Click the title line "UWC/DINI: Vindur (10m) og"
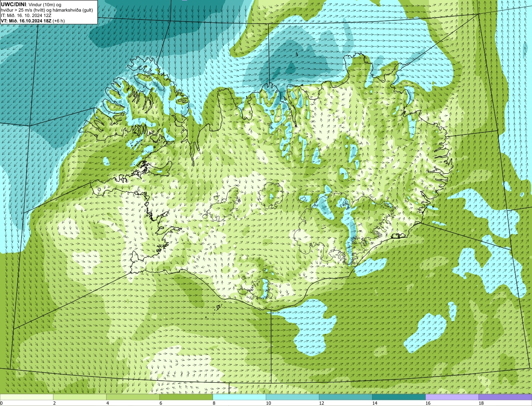532x406 pixels. coord(31,4)
